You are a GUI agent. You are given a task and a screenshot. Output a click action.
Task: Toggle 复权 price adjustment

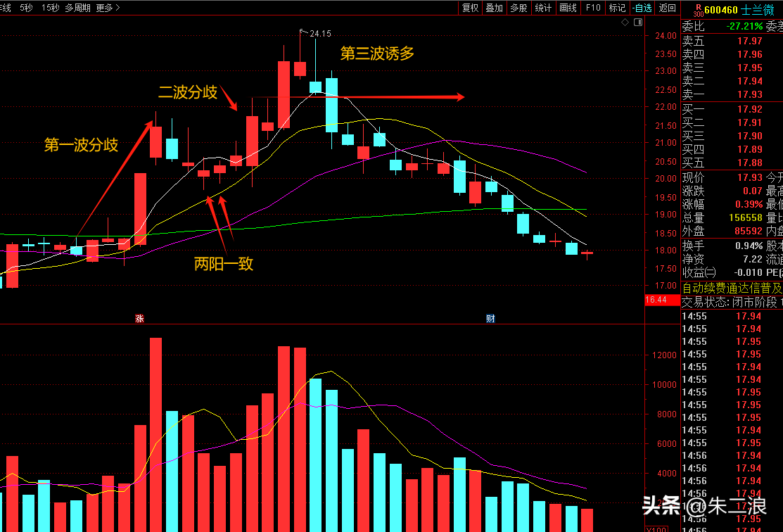click(x=470, y=8)
